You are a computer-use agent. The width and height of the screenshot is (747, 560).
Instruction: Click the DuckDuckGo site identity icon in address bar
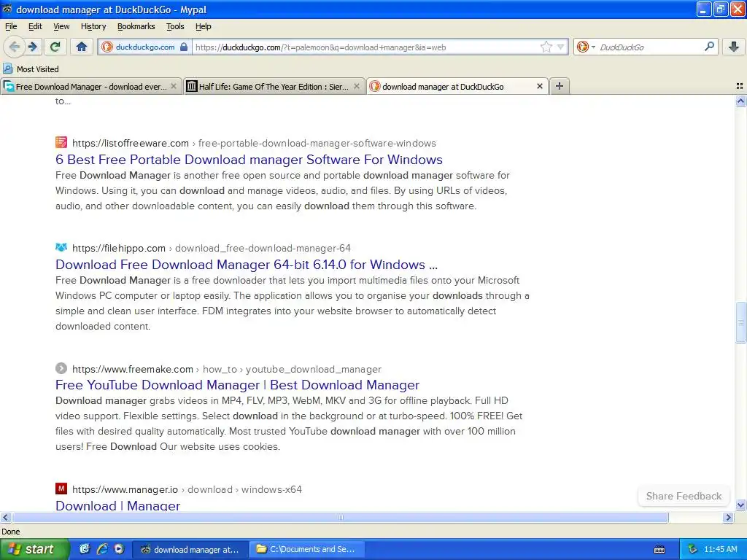[x=107, y=47]
